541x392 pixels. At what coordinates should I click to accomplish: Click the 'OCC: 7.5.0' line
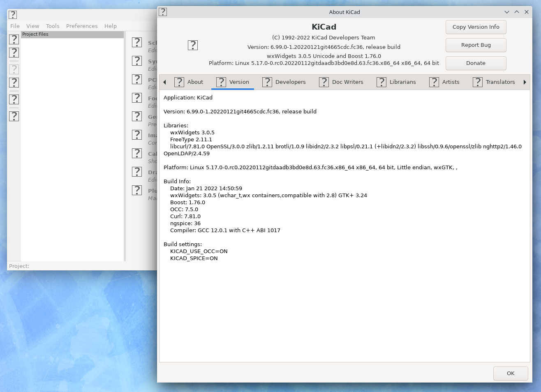[184, 210]
